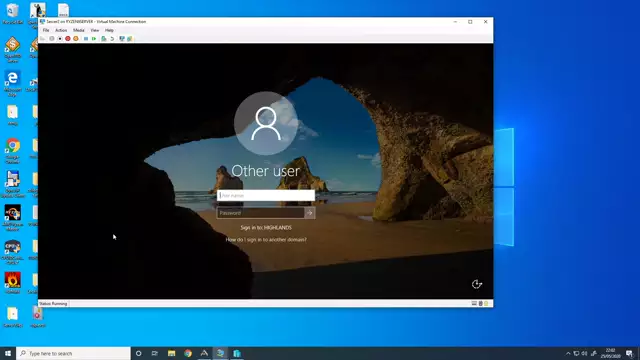Open the Help menu
Screen dimensions: 640x360
pos(109,30)
